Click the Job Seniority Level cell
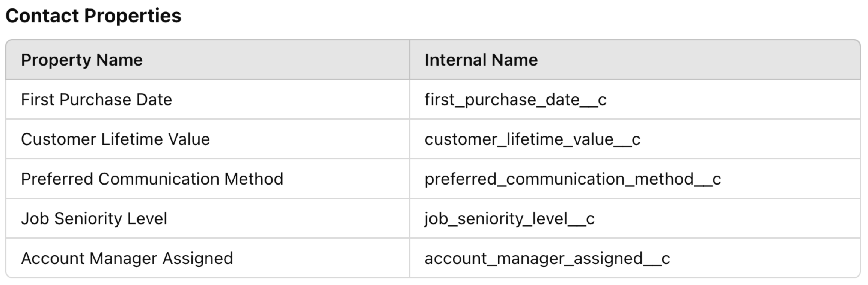 [x=94, y=219]
